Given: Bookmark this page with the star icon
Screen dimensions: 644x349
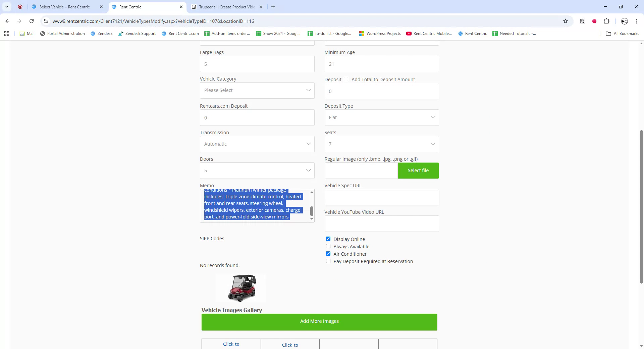Looking at the screenshot, I should [566, 21].
